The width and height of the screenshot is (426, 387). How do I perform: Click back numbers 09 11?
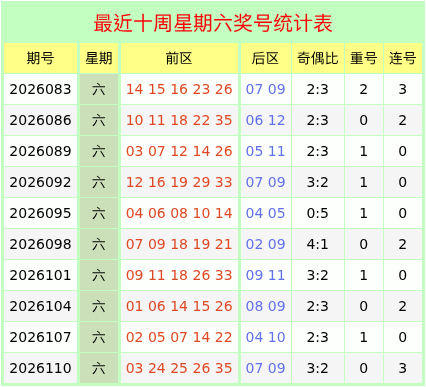[x=265, y=275]
